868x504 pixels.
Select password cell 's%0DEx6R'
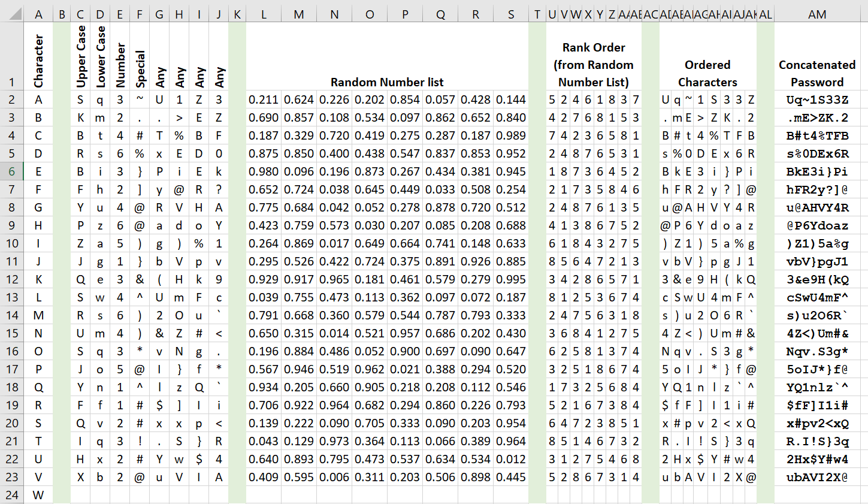(817, 153)
